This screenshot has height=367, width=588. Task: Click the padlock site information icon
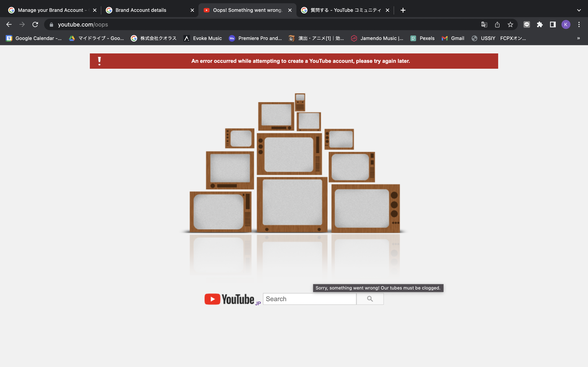tap(51, 24)
